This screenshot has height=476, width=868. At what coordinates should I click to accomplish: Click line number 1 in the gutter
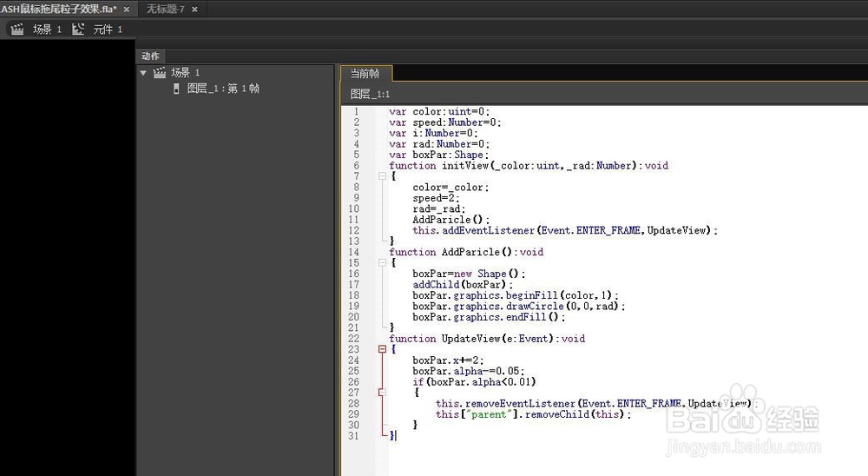(x=357, y=111)
